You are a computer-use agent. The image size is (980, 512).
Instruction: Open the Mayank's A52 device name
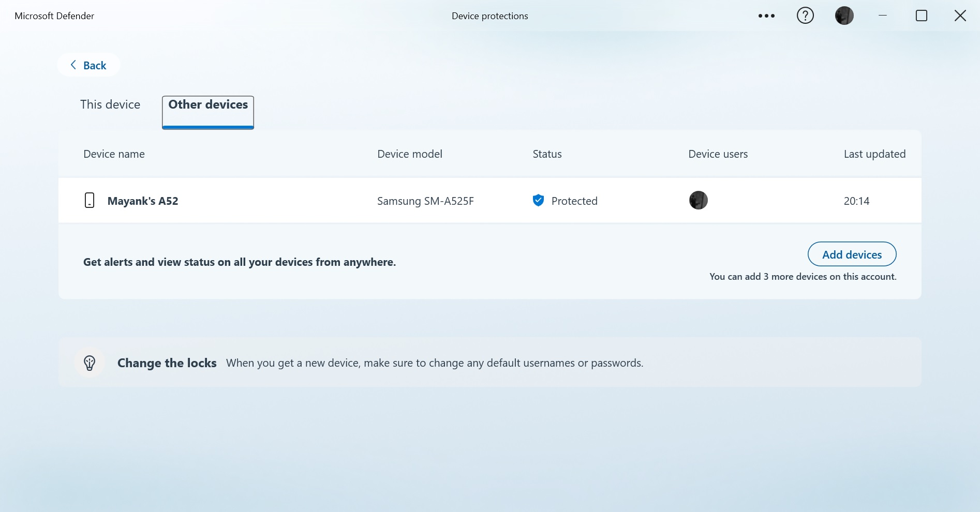click(143, 201)
